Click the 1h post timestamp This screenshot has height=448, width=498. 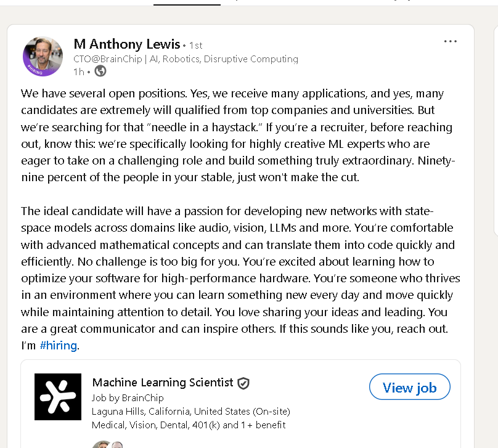tap(78, 71)
